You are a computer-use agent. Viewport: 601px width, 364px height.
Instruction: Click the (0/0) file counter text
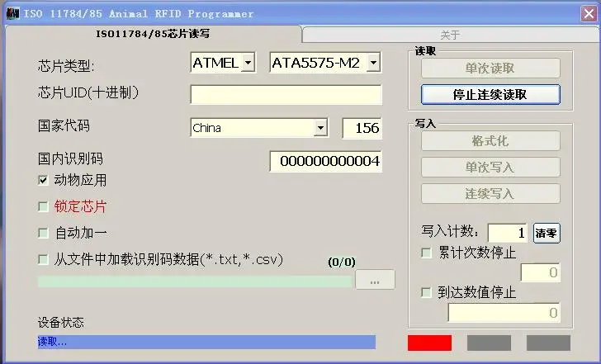point(342,262)
